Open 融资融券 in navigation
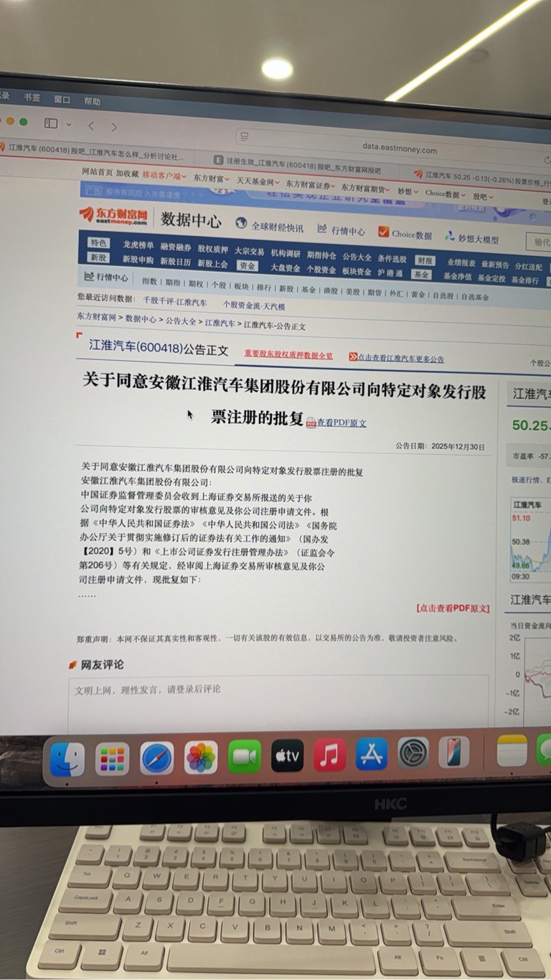Screen dimensions: 551x980 (x=176, y=248)
